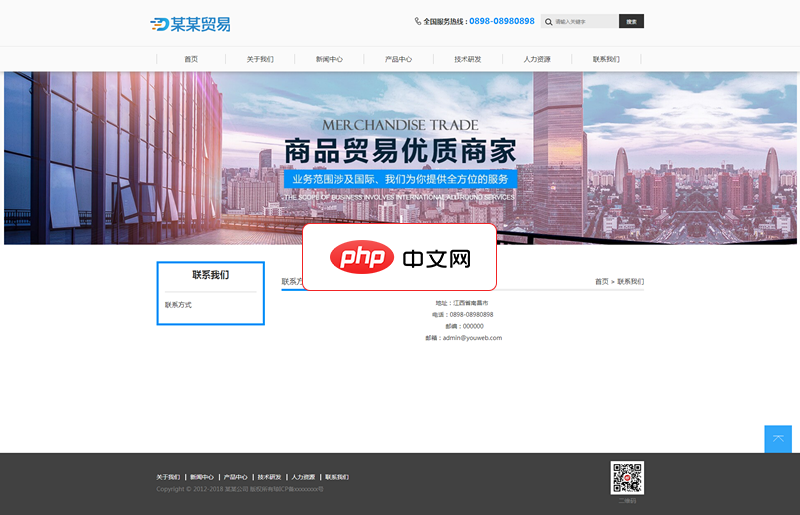Open footer link 产品中心
800x515 pixels.
(236, 477)
